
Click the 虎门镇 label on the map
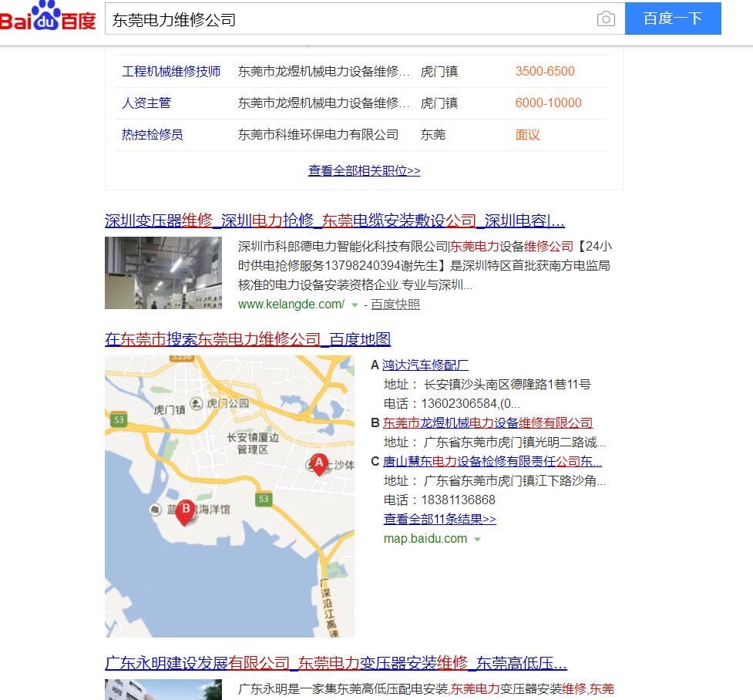169,410
